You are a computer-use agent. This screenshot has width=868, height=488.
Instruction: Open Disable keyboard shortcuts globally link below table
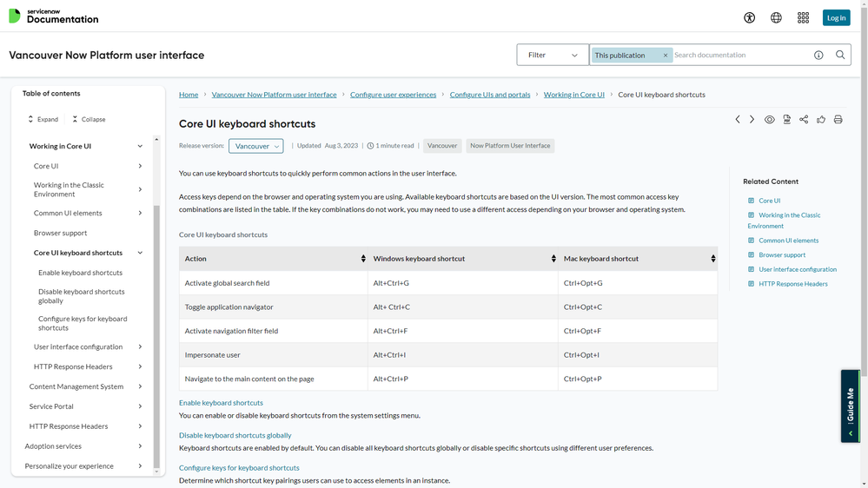[x=235, y=435]
